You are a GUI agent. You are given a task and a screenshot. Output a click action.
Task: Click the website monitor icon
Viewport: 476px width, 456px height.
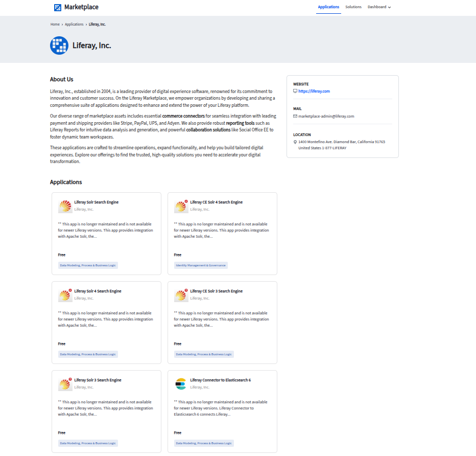[x=295, y=91]
